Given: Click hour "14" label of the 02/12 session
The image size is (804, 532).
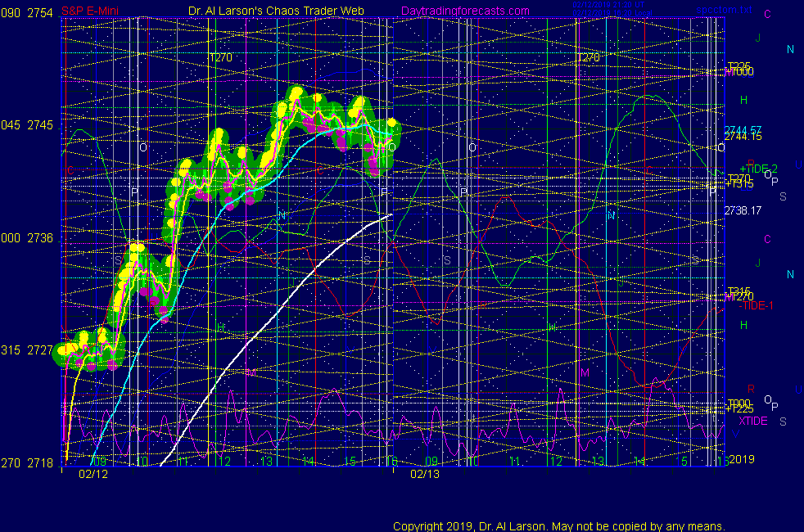Looking at the screenshot, I should tap(308, 462).
